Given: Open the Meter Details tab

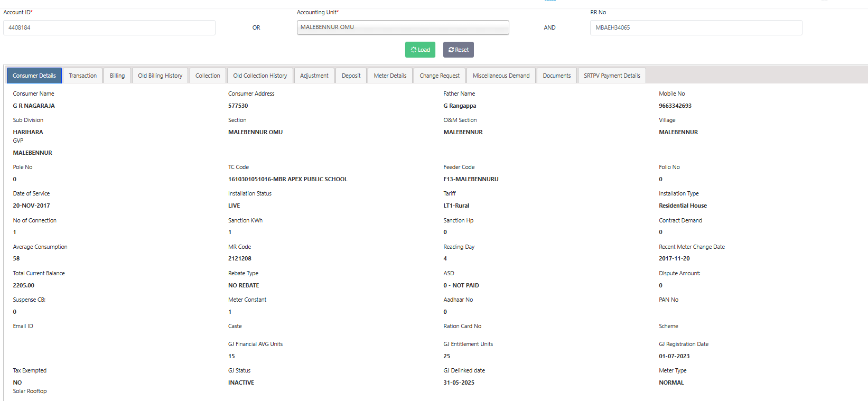Looking at the screenshot, I should pyautogui.click(x=390, y=76).
